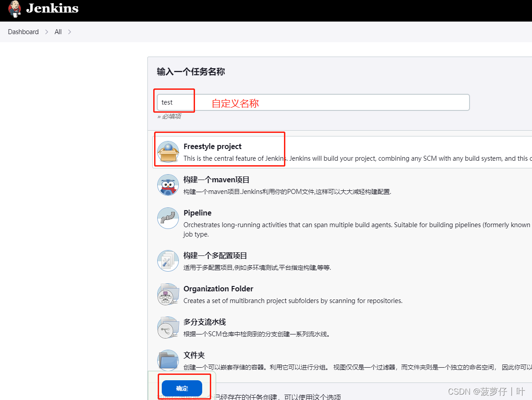The height and width of the screenshot is (400, 532).
Task: Choose the Pipeline item type
Action: pos(198,213)
